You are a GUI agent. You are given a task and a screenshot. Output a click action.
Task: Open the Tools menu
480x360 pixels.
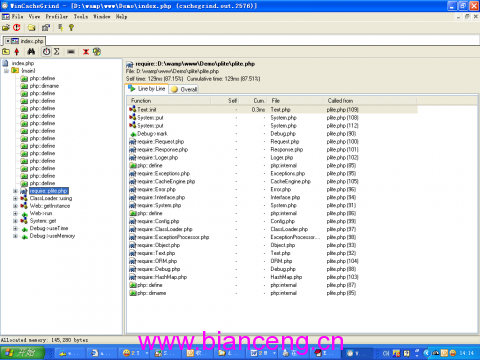81,17
